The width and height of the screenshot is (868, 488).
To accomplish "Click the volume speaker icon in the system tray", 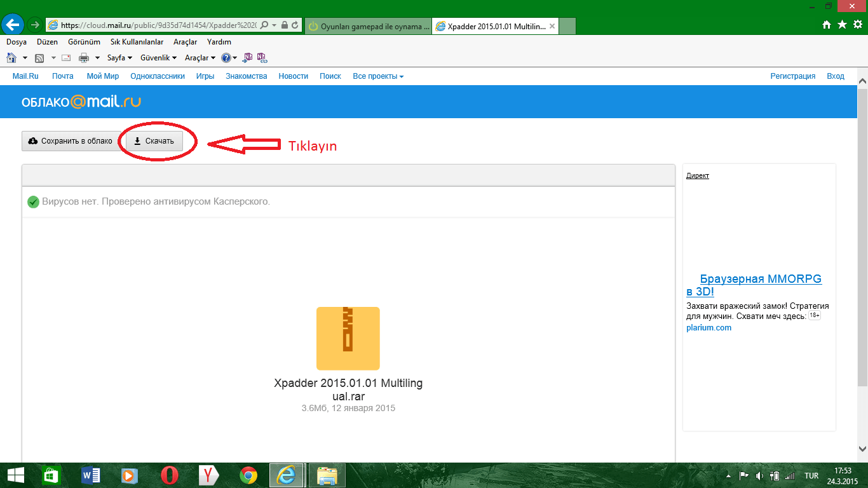I will click(759, 475).
